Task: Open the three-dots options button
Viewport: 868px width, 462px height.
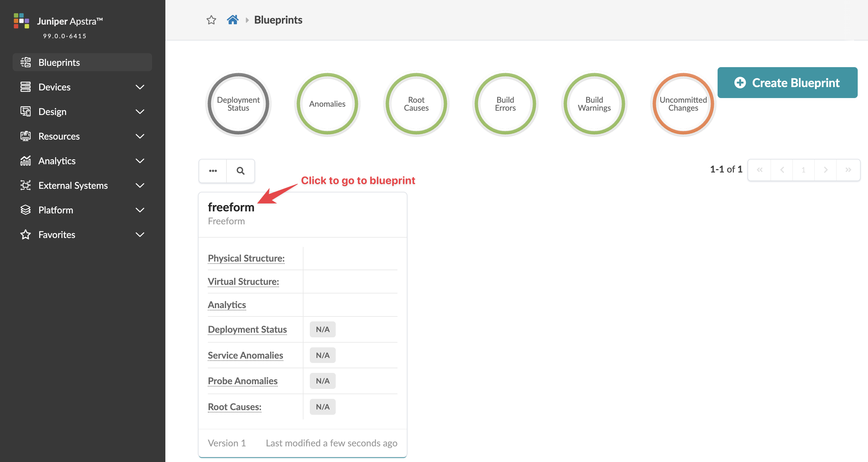Action: 213,171
